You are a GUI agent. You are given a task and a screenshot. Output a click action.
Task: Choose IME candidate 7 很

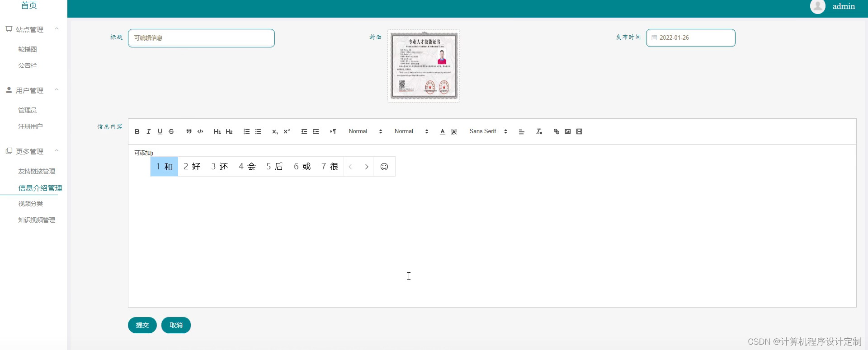click(x=330, y=167)
